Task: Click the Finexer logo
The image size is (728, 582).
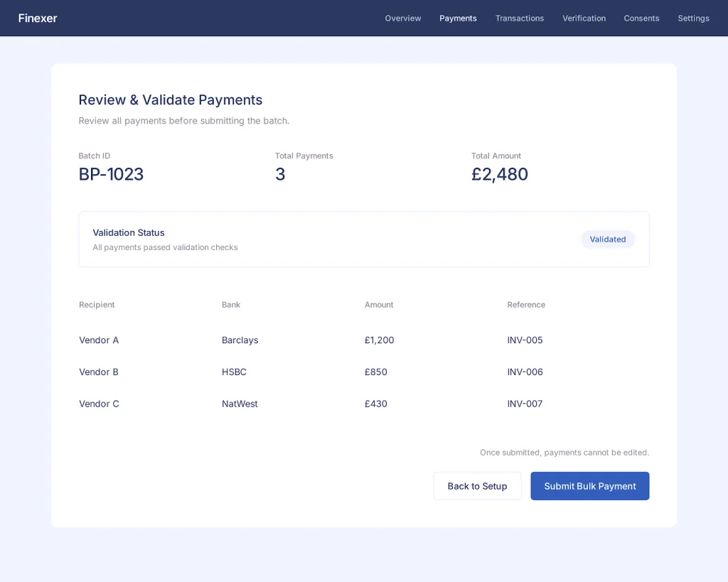Action: point(37,18)
